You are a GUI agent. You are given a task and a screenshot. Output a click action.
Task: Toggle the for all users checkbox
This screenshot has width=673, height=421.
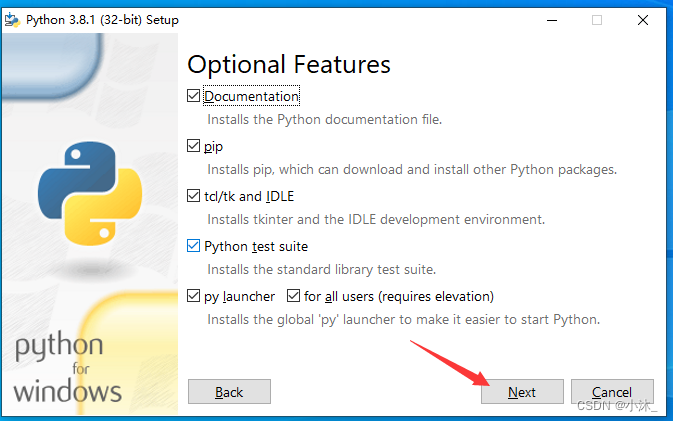click(x=293, y=296)
